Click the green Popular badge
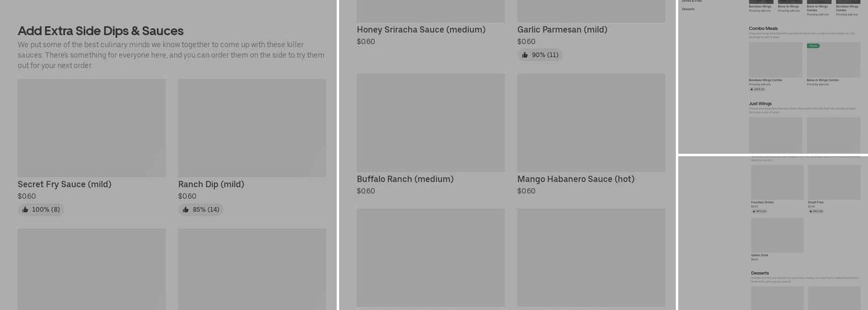868x310 pixels. pyautogui.click(x=813, y=46)
